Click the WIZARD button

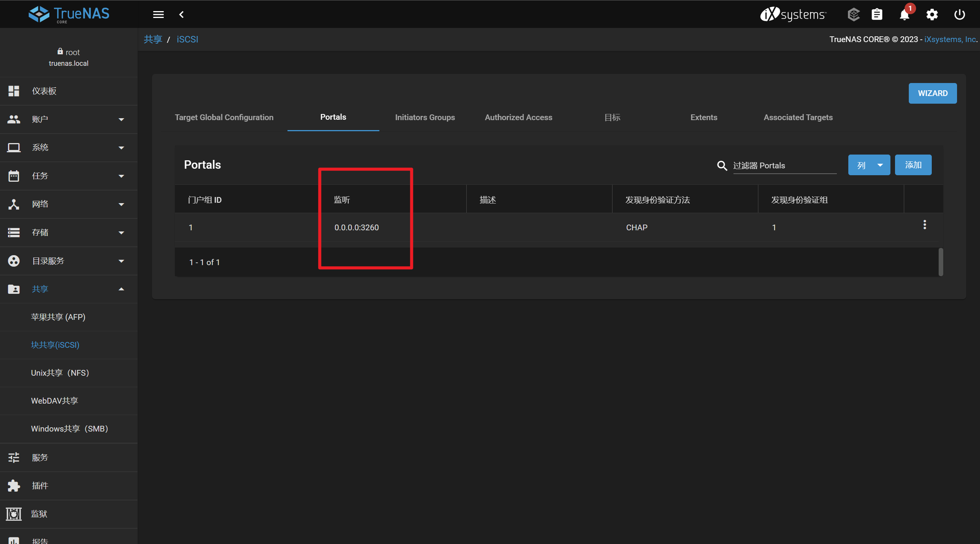[933, 93]
